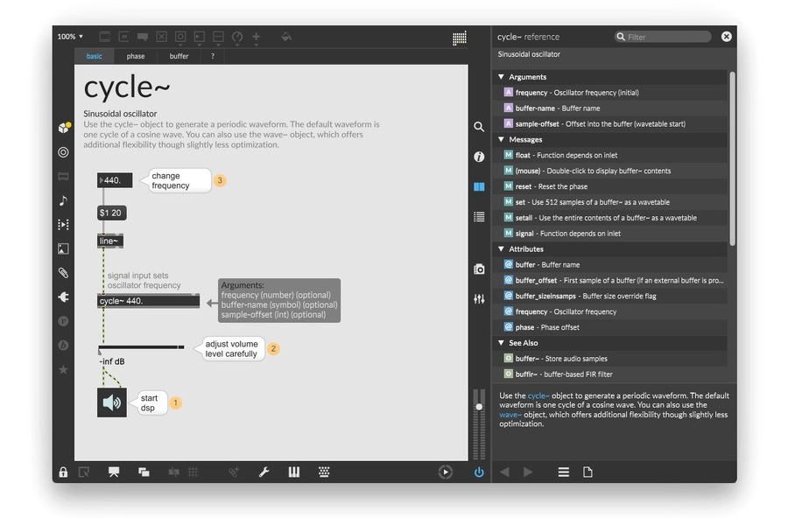This screenshot has width=788, height=532.
Task: Open the search icon in right sidebar
Action: tap(479, 127)
